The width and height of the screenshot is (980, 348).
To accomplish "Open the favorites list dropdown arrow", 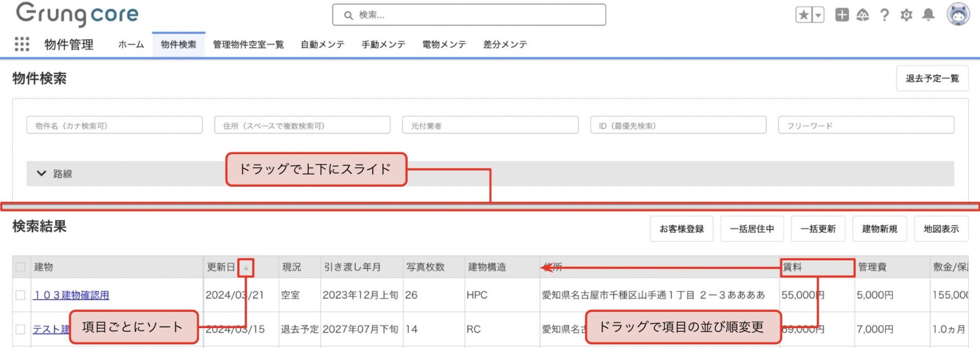I will pyautogui.click(x=818, y=15).
